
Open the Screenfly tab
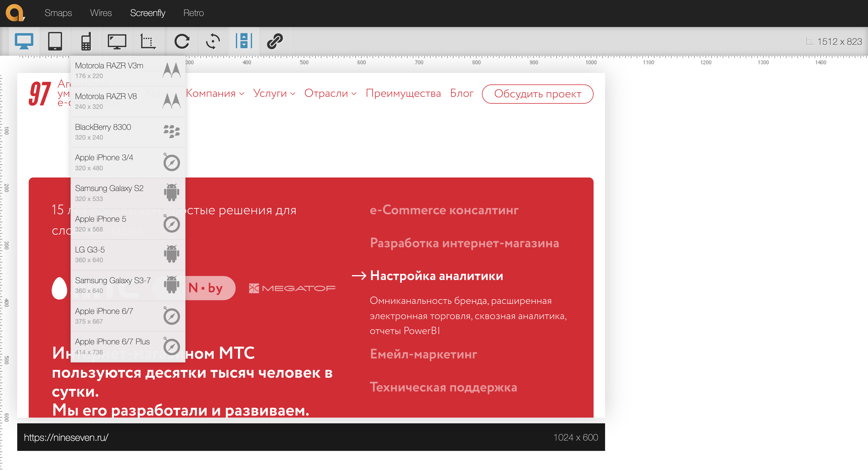148,13
